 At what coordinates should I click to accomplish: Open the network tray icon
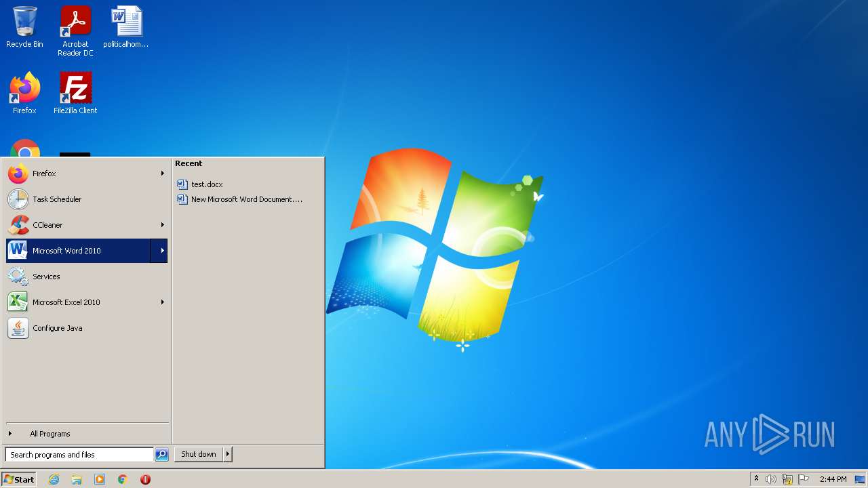coord(787,479)
